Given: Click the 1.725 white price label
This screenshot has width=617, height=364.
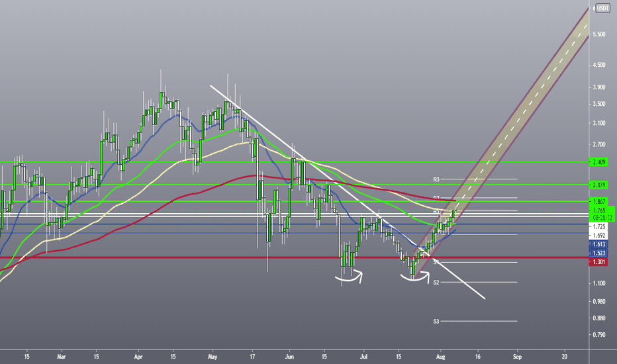Looking at the screenshot, I should [598, 226].
